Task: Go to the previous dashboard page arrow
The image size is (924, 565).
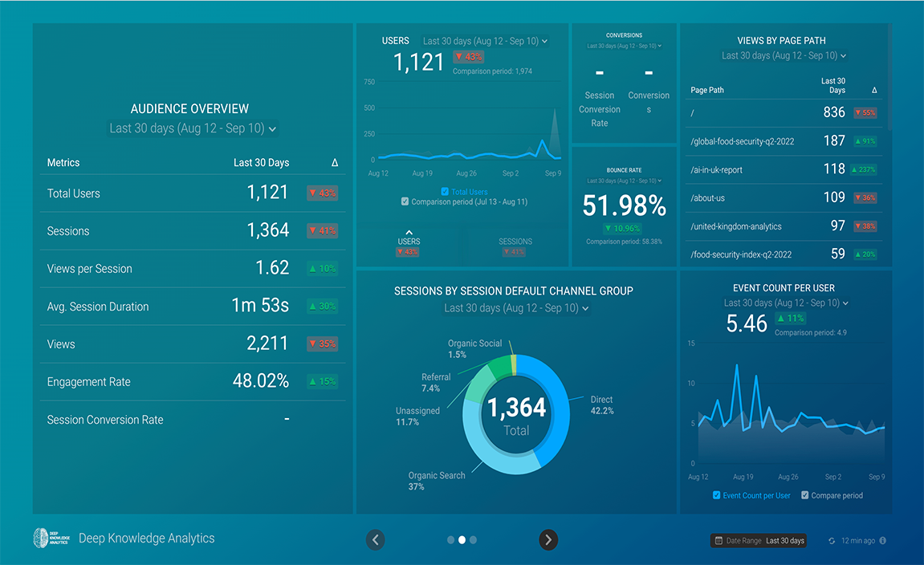Action: [376, 540]
